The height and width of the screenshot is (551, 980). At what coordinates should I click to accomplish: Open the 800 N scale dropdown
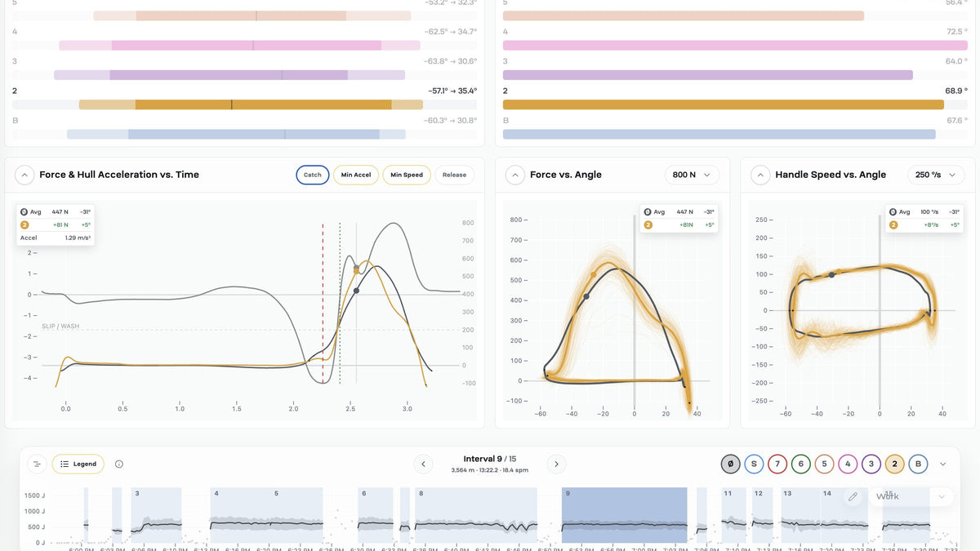pyautogui.click(x=692, y=175)
